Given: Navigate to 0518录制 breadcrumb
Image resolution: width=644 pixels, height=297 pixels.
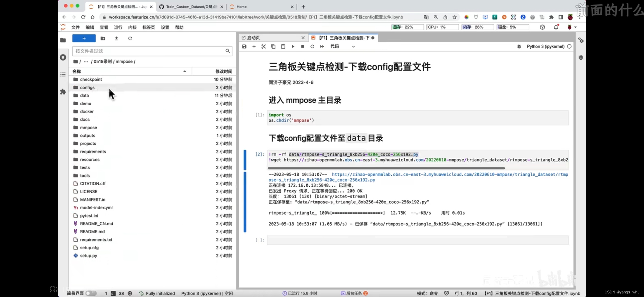Looking at the screenshot, I should pyautogui.click(x=103, y=61).
